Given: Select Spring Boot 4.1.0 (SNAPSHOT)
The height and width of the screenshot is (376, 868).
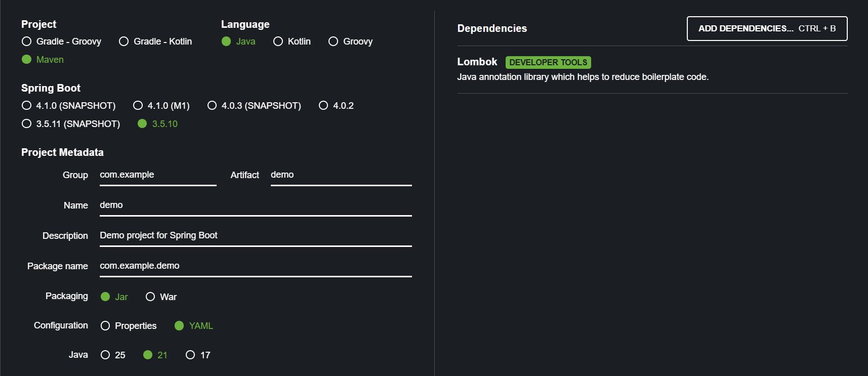Looking at the screenshot, I should 69,106.
